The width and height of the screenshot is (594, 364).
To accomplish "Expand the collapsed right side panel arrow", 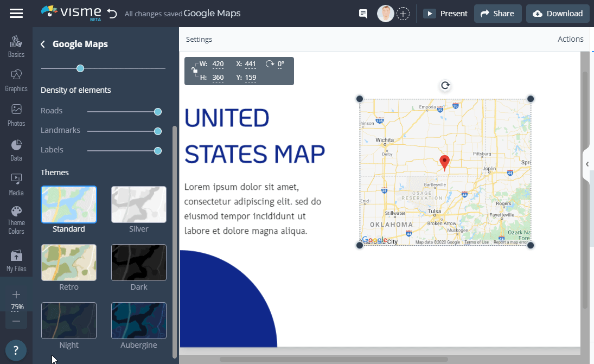I will (587, 164).
